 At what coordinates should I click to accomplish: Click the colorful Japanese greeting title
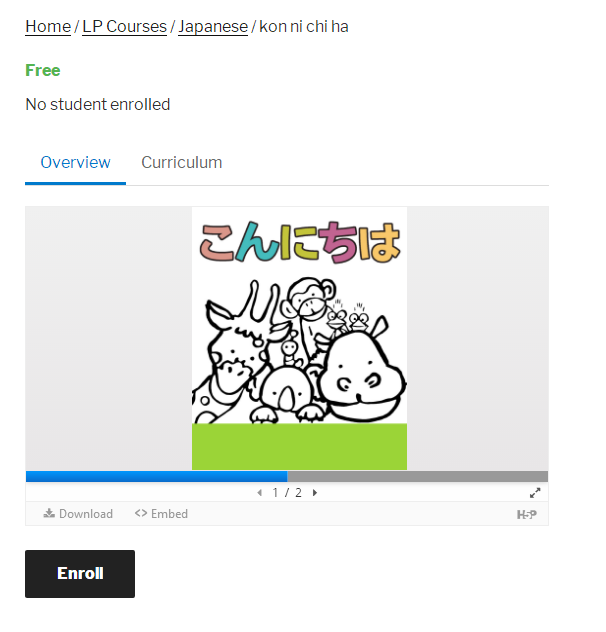point(300,242)
